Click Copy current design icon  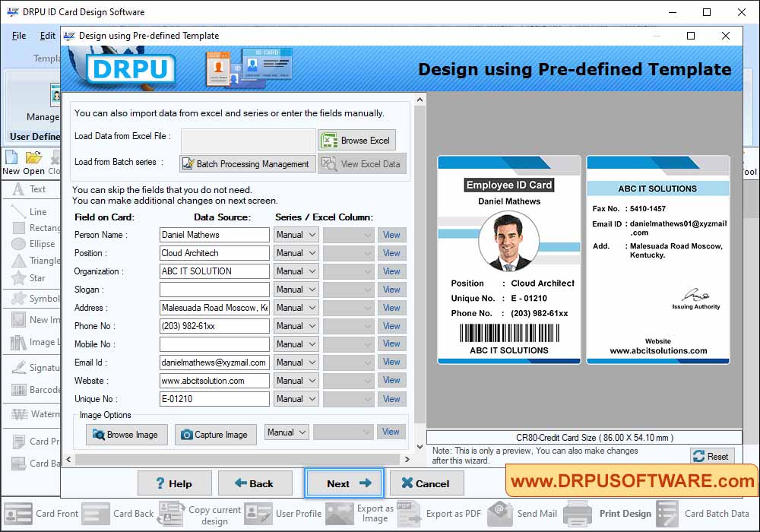pos(200,514)
